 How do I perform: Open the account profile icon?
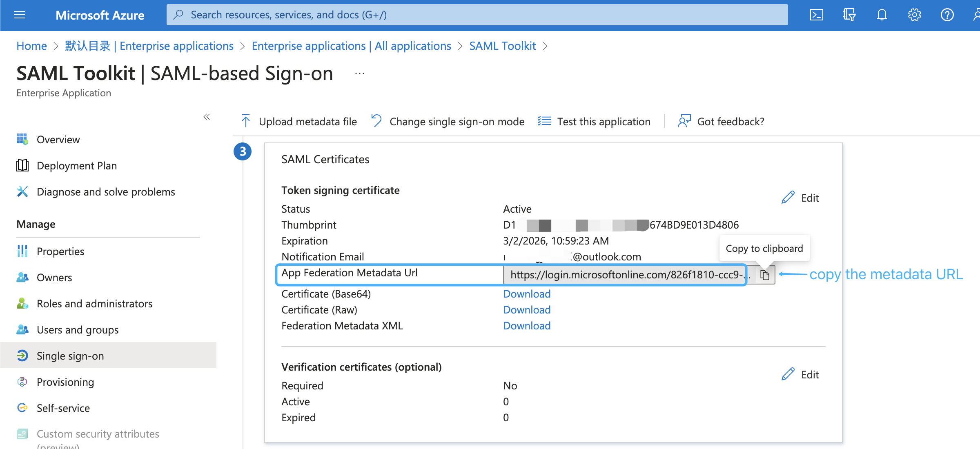977,15
